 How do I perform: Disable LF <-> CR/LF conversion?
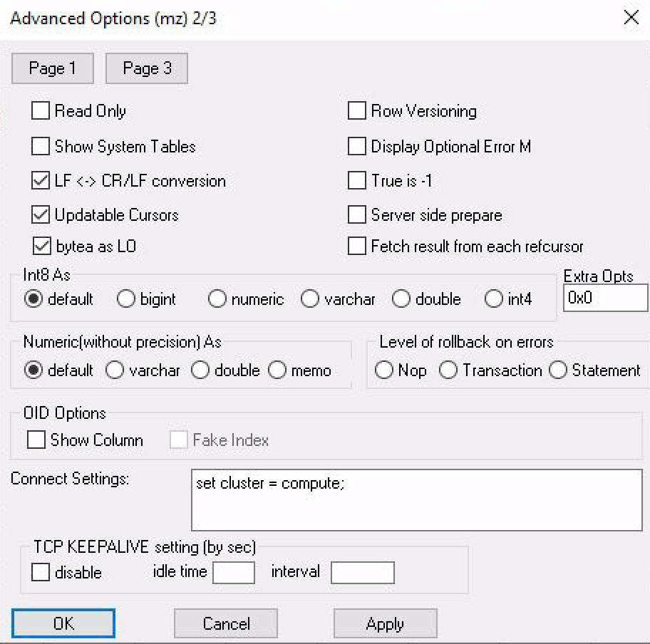tap(40, 180)
